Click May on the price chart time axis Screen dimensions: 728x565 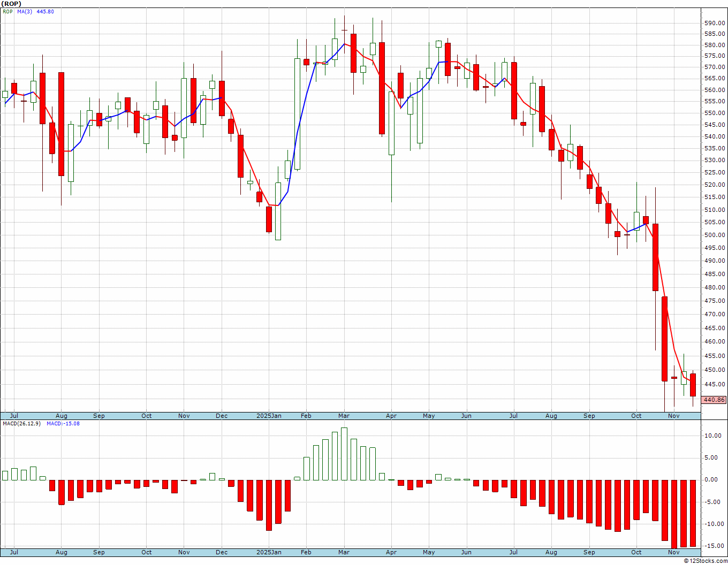[x=429, y=416]
